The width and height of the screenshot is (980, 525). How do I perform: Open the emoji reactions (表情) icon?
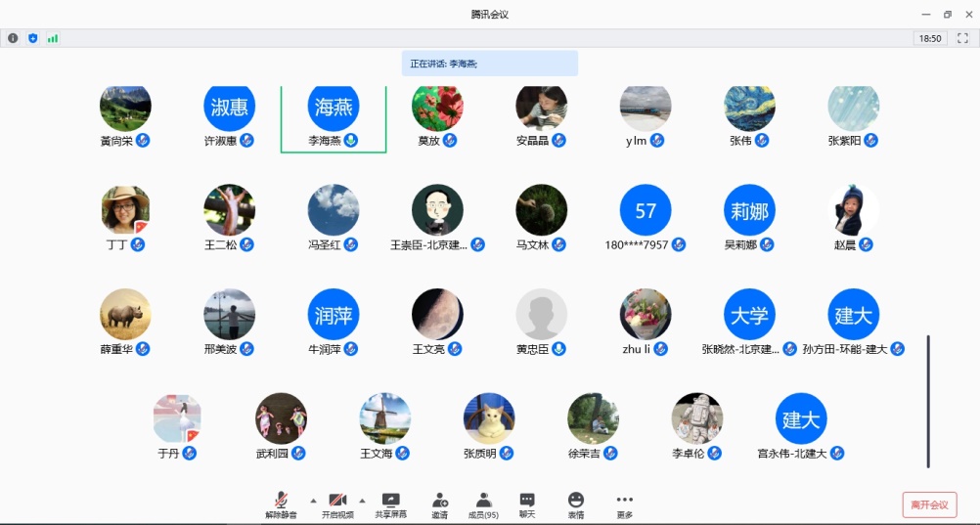(576, 500)
